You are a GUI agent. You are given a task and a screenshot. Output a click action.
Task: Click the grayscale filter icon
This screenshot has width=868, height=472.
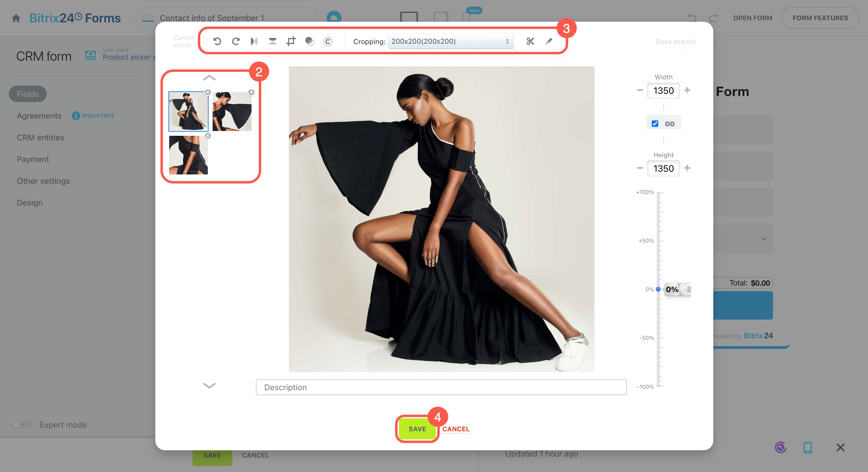[309, 41]
